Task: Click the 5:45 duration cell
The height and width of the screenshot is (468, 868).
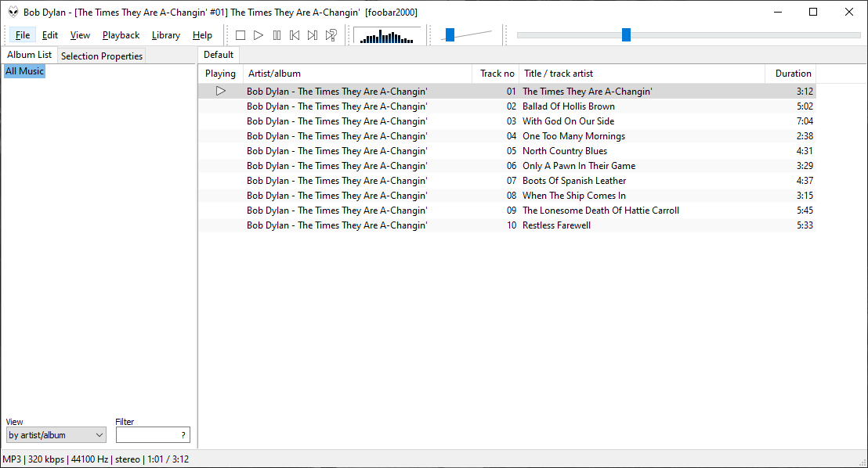Action: (805, 211)
